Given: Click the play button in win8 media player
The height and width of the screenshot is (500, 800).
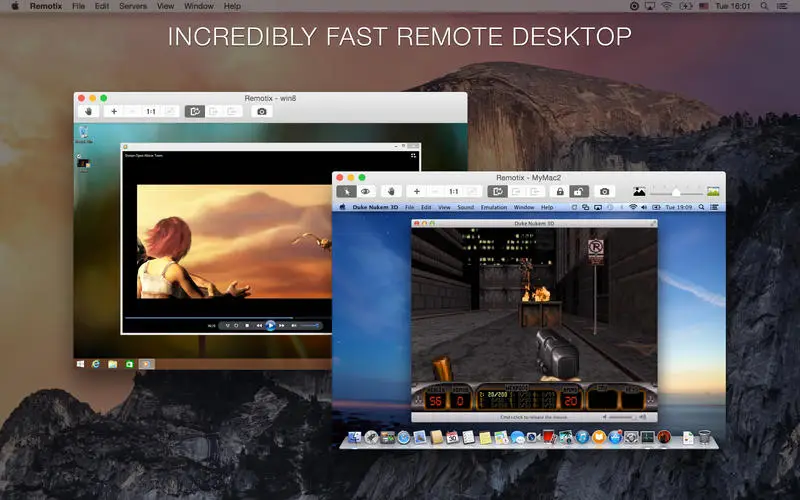Looking at the screenshot, I should (270, 325).
